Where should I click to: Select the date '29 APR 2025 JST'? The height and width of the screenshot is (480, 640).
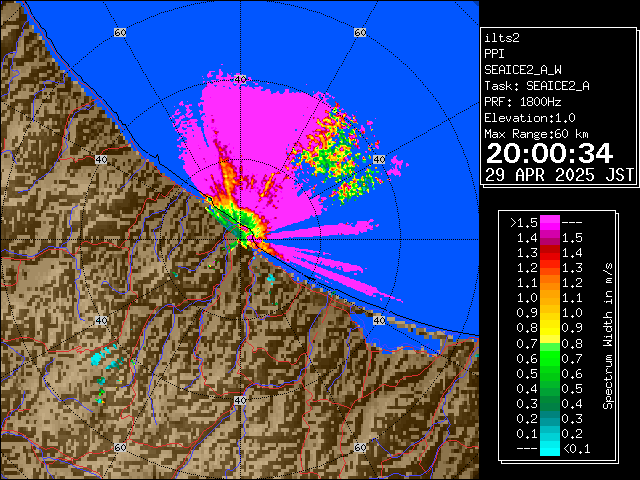(x=559, y=175)
